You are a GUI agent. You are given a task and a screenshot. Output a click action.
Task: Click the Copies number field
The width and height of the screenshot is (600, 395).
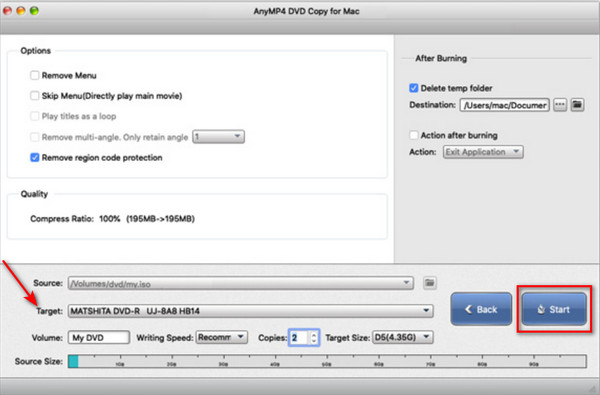299,338
